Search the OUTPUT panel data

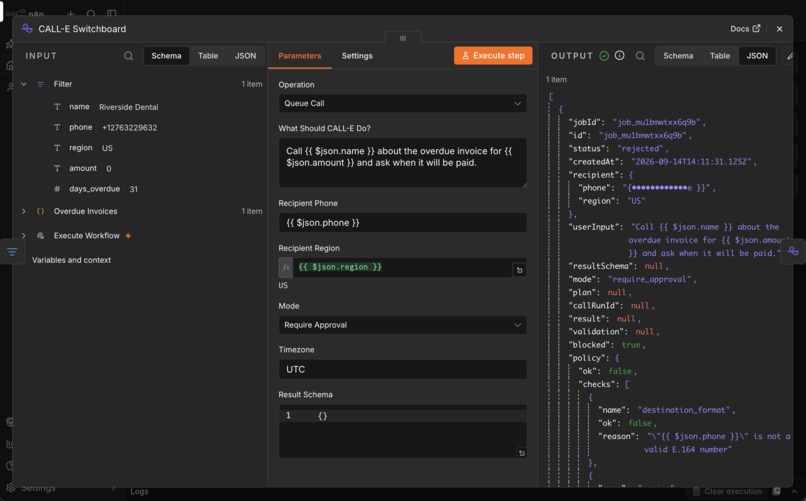(640, 55)
